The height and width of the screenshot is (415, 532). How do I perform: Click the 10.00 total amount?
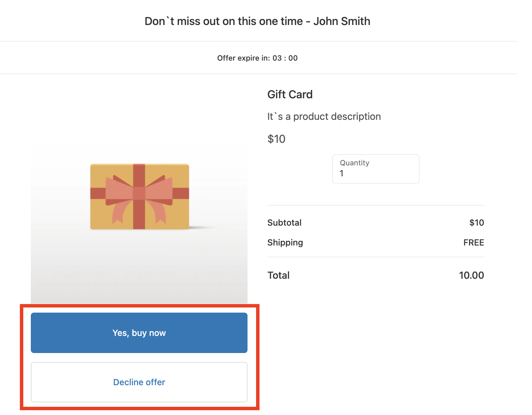(x=471, y=275)
